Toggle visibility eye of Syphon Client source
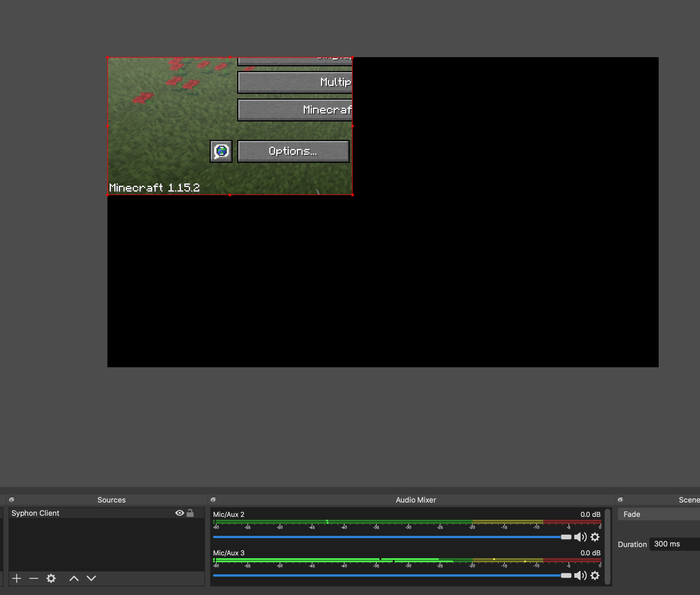 point(179,513)
